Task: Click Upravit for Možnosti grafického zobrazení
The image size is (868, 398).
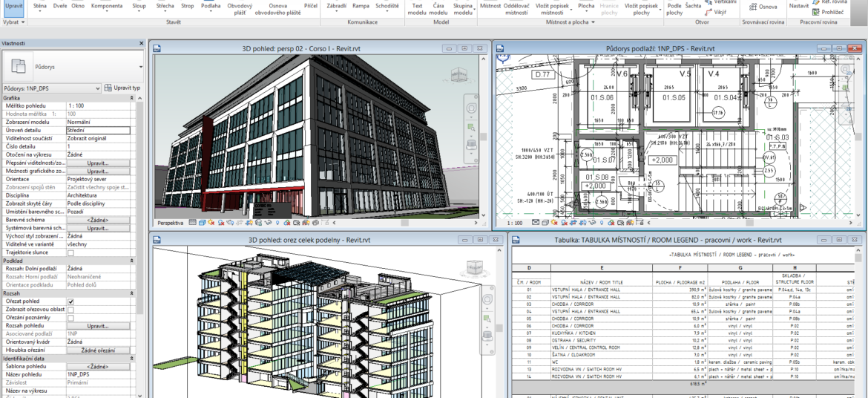Action: [98, 172]
